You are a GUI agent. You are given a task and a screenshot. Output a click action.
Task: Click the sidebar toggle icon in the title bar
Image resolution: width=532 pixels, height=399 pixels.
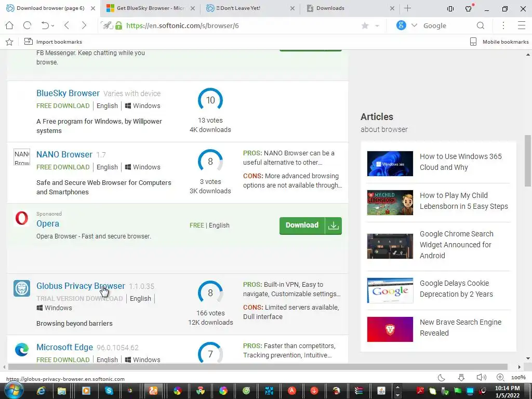click(450, 9)
